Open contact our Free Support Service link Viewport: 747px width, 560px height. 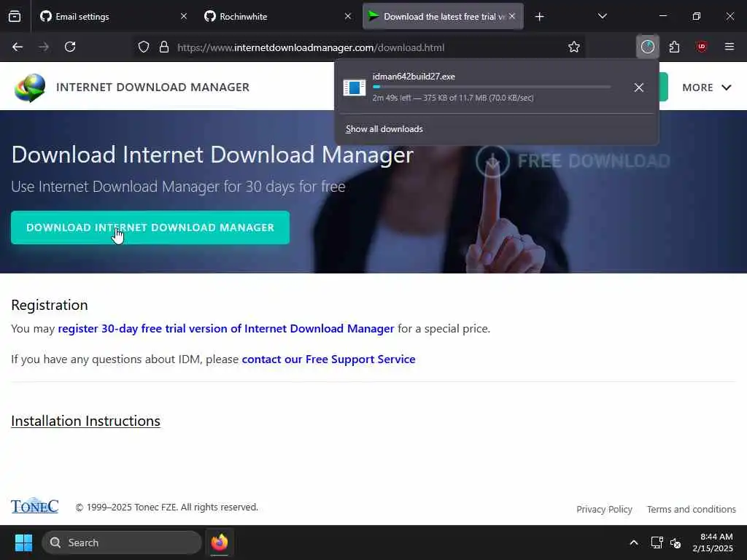[329, 359]
